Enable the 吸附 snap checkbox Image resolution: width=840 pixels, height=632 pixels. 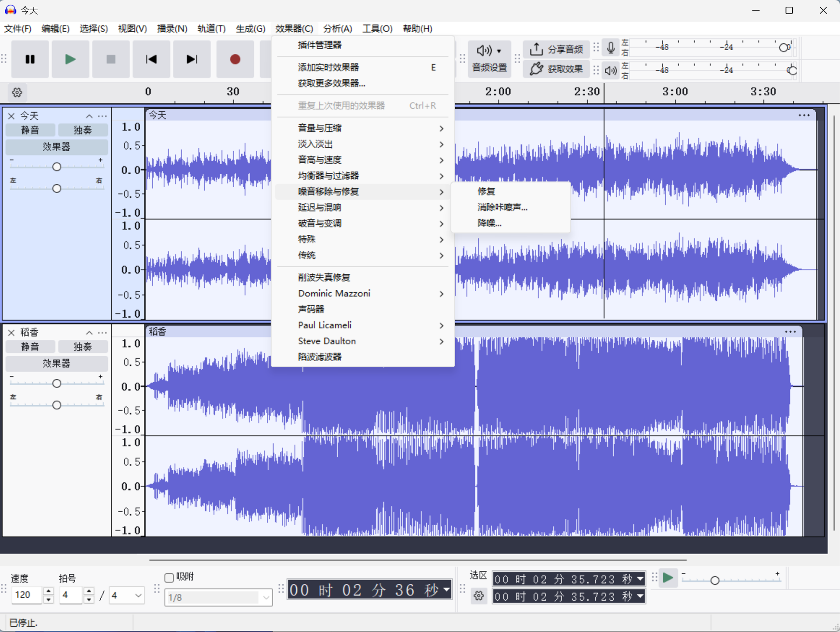point(169,578)
